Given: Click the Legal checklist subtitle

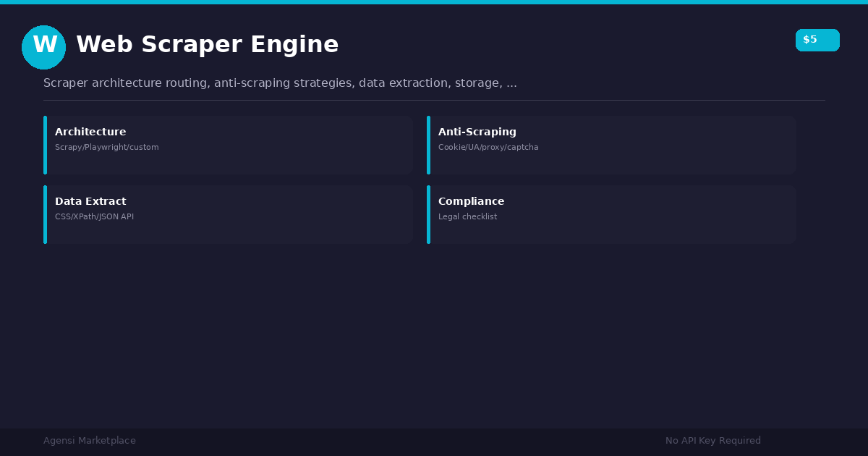Looking at the screenshot, I should point(467,217).
